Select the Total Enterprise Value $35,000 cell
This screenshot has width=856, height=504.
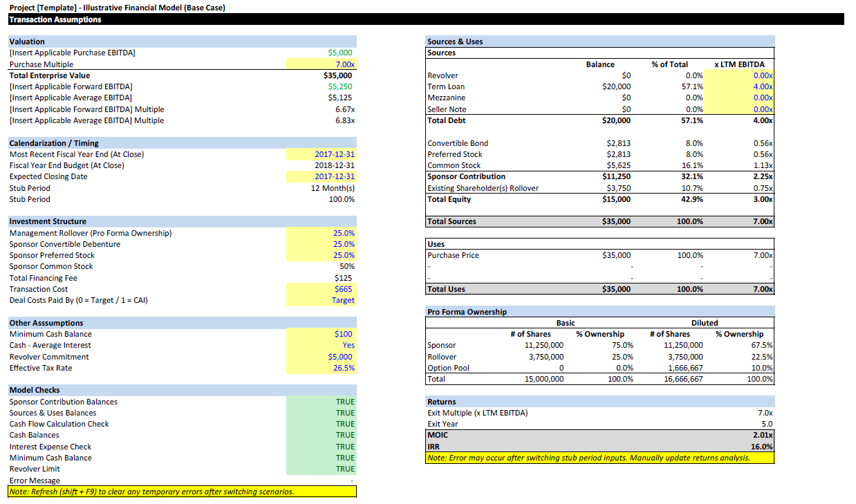pos(337,75)
